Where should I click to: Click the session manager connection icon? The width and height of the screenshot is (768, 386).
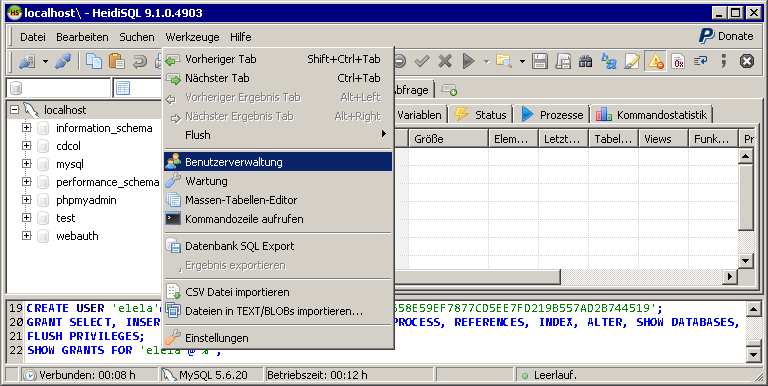click(x=26, y=61)
